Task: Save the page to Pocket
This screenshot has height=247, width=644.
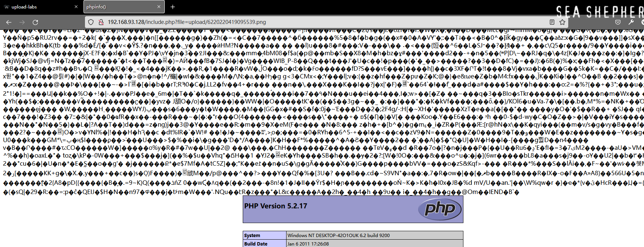Action: pos(618,22)
